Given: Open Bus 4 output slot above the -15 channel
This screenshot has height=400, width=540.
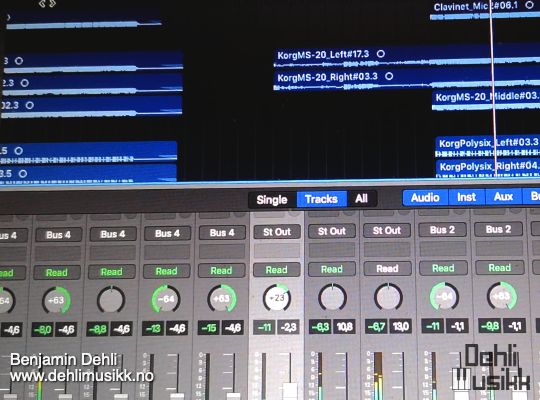Looking at the screenshot, I should click(222, 233).
